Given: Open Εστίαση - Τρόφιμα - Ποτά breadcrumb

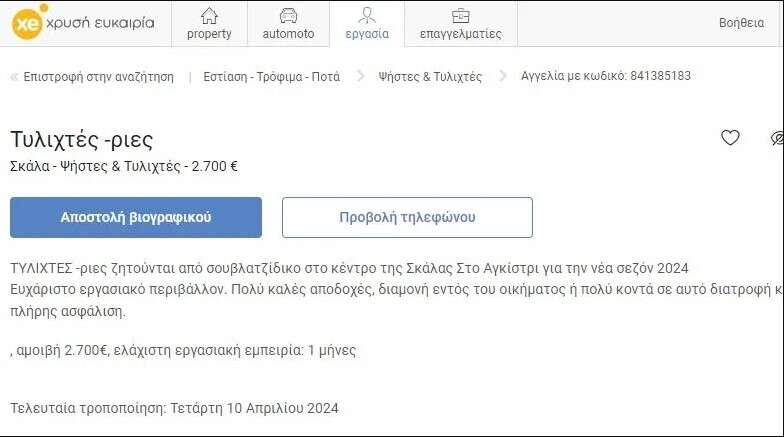Looking at the screenshot, I should (x=271, y=77).
